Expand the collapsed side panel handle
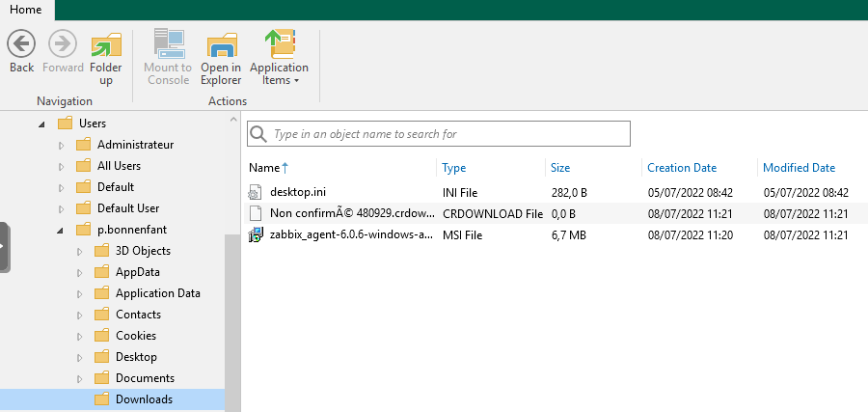 pyautogui.click(x=5, y=247)
